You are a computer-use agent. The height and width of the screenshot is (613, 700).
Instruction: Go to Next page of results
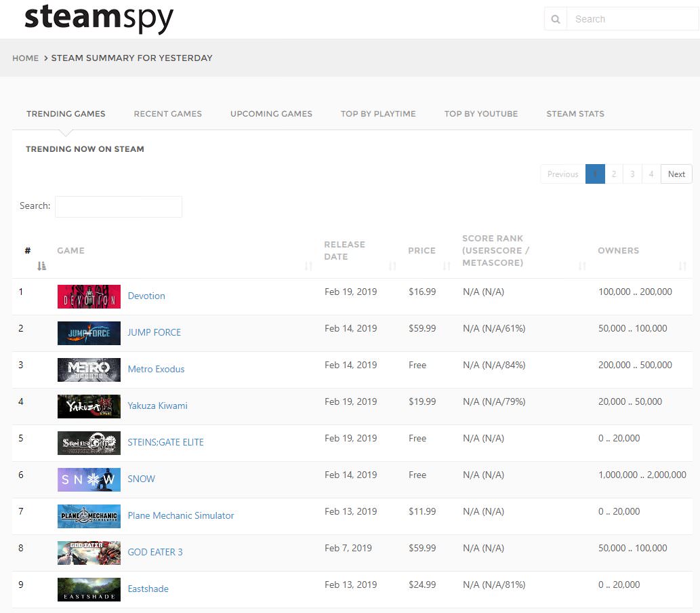click(676, 174)
